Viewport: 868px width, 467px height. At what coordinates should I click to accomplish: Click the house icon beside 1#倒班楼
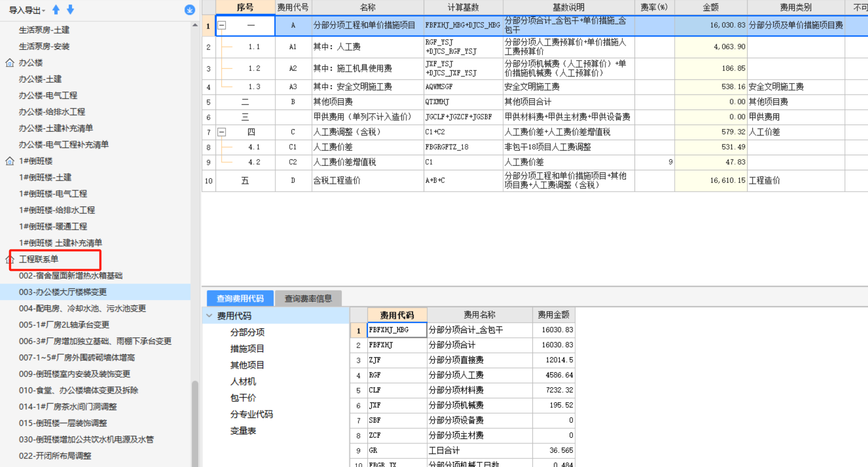pos(10,161)
